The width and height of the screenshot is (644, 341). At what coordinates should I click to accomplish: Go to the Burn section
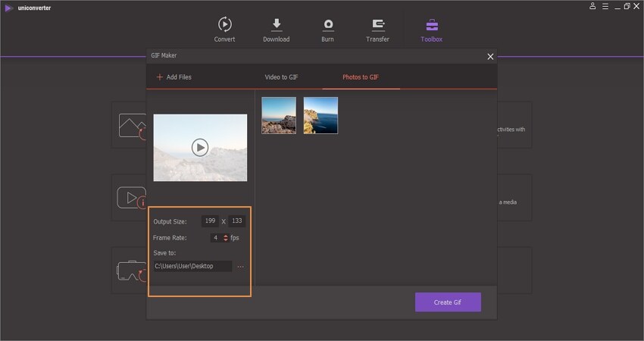(x=328, y=24)
